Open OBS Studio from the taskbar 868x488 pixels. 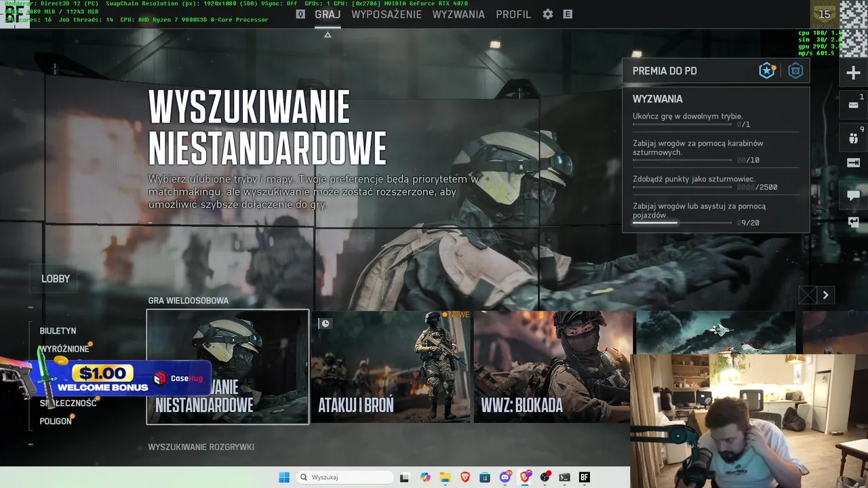(x=545, y=477)
